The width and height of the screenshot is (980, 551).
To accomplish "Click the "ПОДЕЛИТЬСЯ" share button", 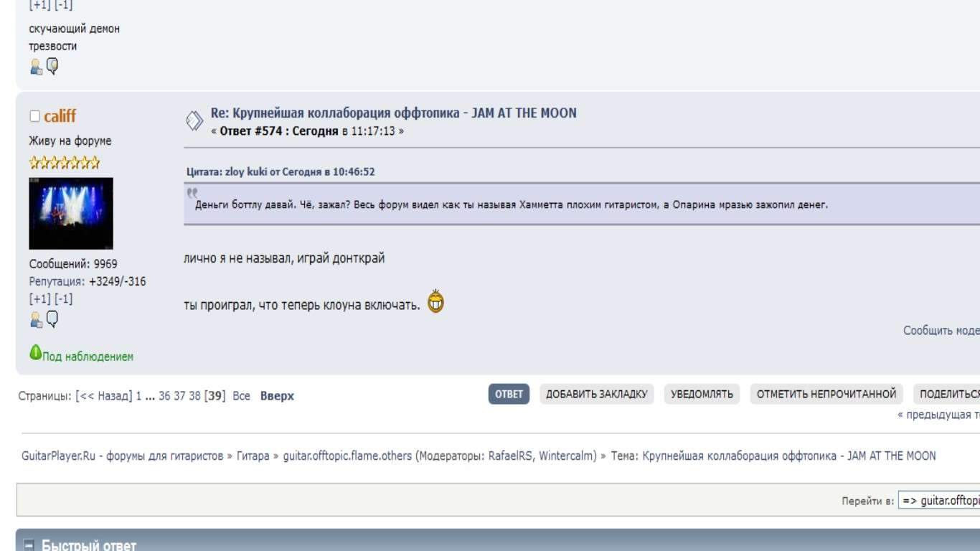I will click(947, 394).
